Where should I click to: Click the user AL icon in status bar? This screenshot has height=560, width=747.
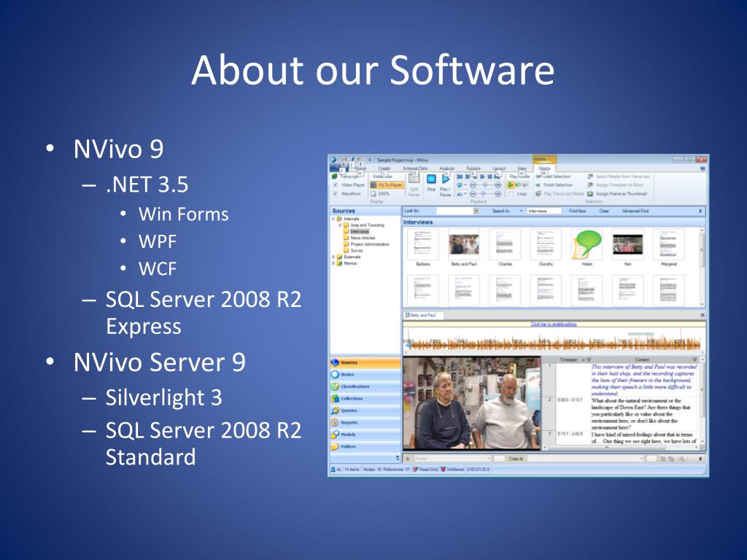[x=333, y=470]
